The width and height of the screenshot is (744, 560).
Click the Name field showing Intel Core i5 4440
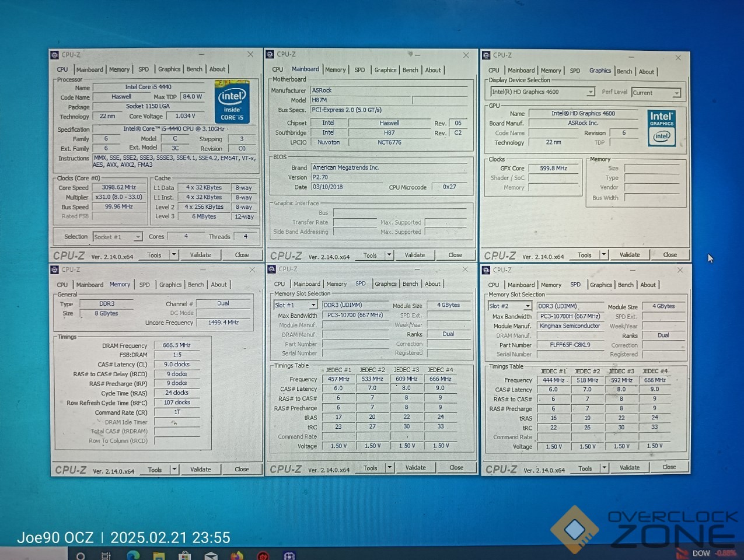[149, 87]
